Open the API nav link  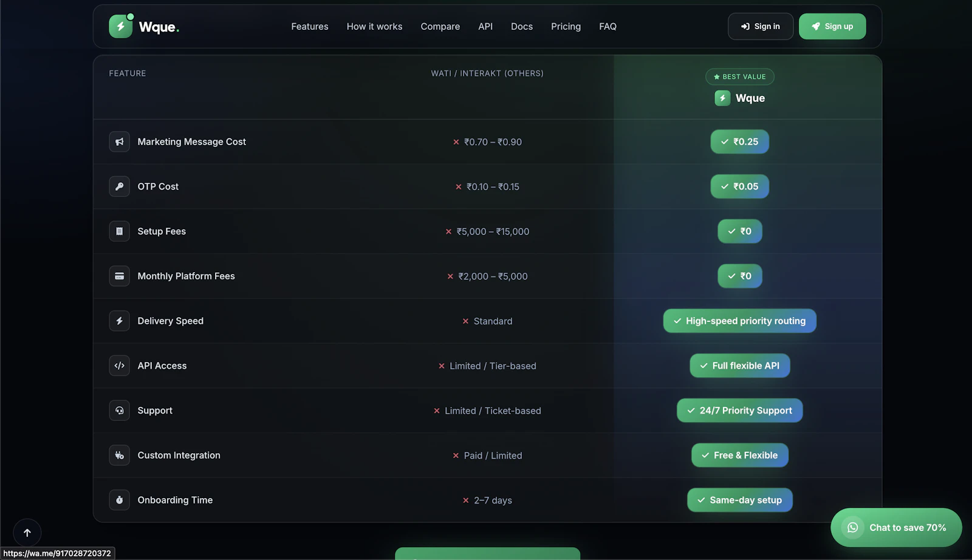485,26
